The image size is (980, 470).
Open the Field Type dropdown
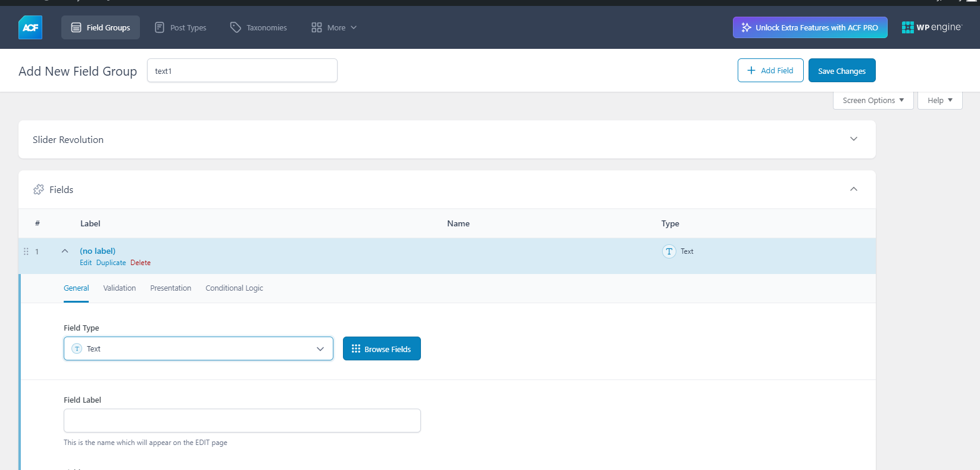click(x=198, y=349)
